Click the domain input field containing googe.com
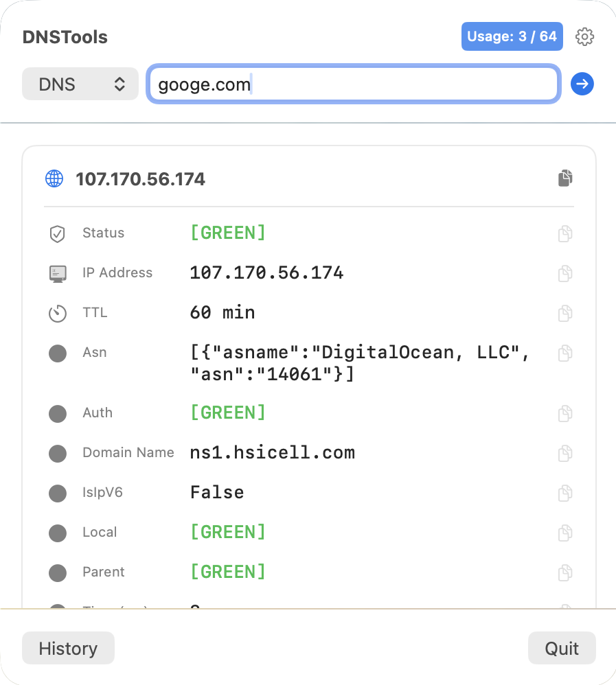The image size is (616, 685). pyautogui.click(x=353, y=84)
